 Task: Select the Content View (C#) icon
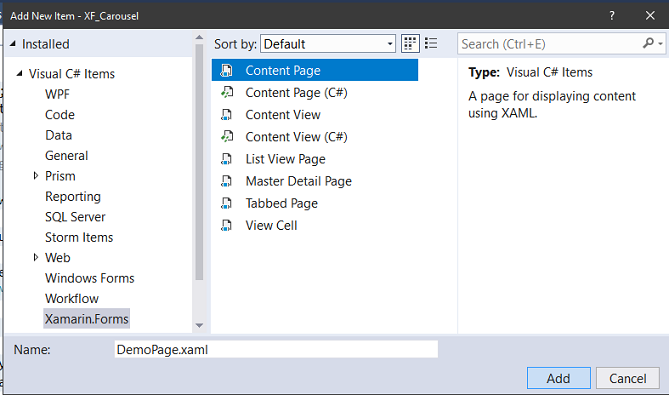click(x=227, y=137)
